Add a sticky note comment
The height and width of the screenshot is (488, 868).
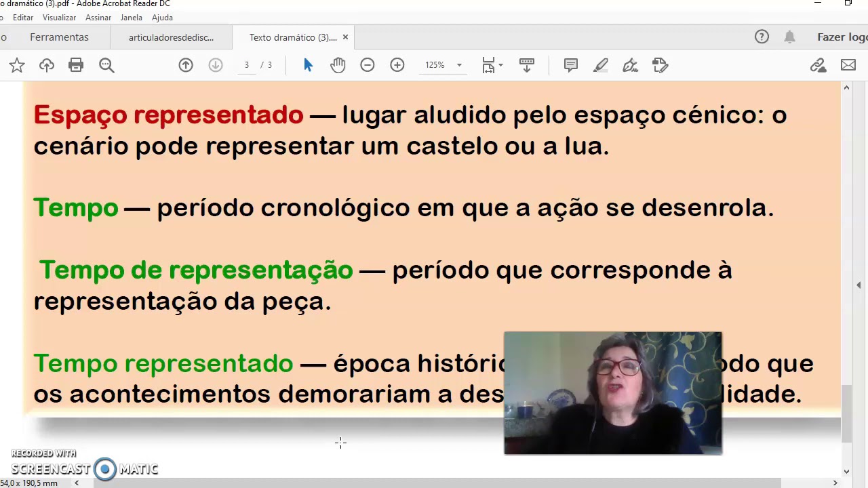571,65
